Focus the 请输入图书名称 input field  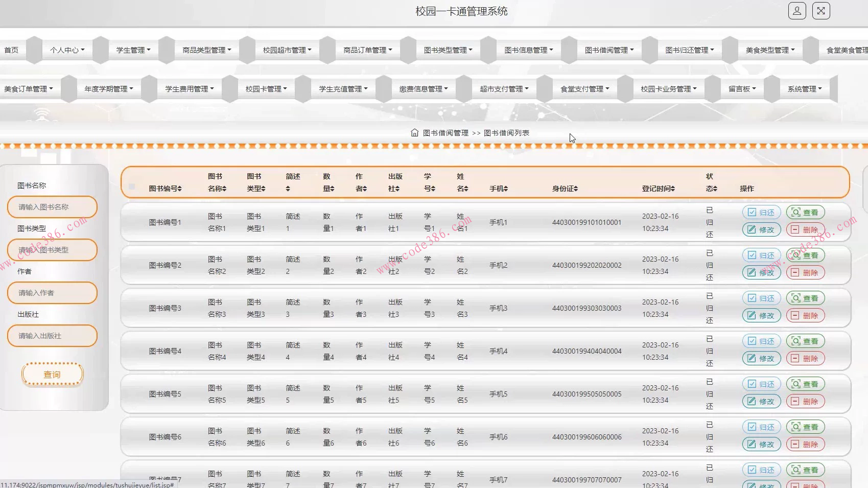(52, 207)
